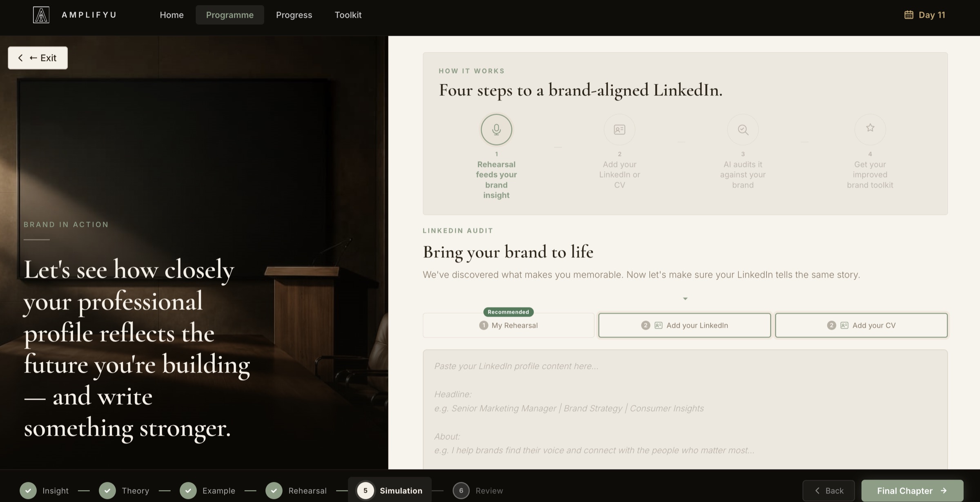Click the profile card icon for step 2
The width and height of the screenshot is (980, 502).
click(619, 129)
